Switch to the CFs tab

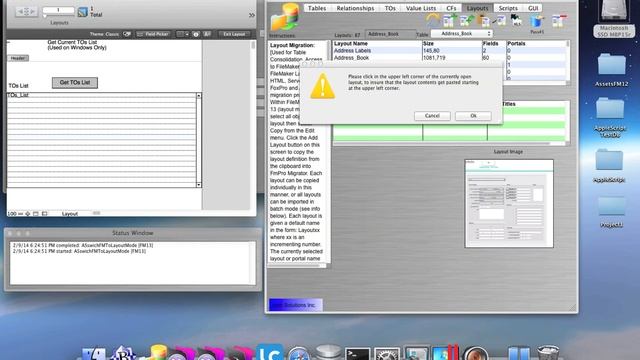[451, 8]
